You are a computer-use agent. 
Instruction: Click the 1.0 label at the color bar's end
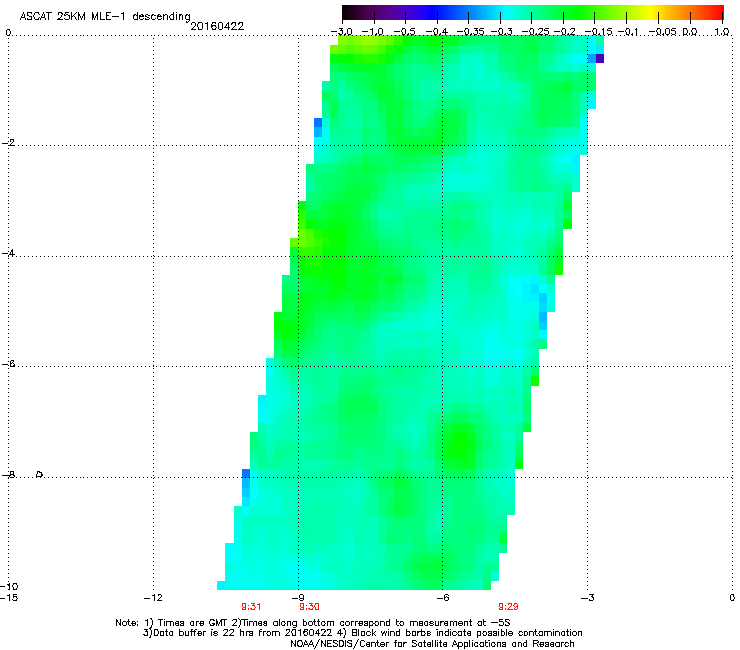pyautogui.click(x=722, y=32)
